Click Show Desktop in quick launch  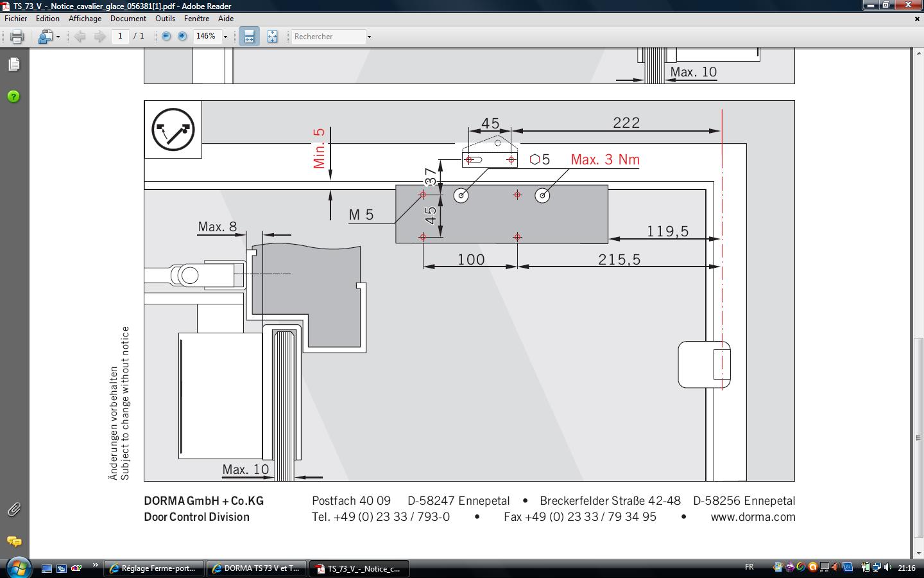(x=47, y=568)
